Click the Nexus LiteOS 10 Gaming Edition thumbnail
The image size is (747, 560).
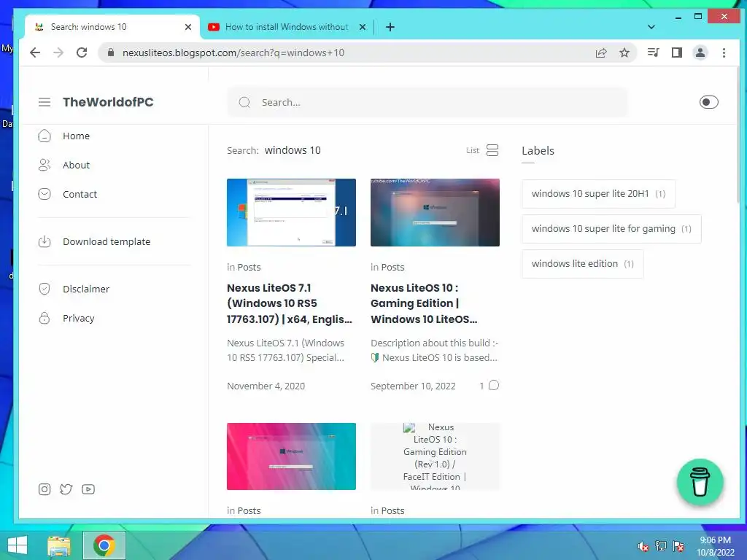pos(435,212)
